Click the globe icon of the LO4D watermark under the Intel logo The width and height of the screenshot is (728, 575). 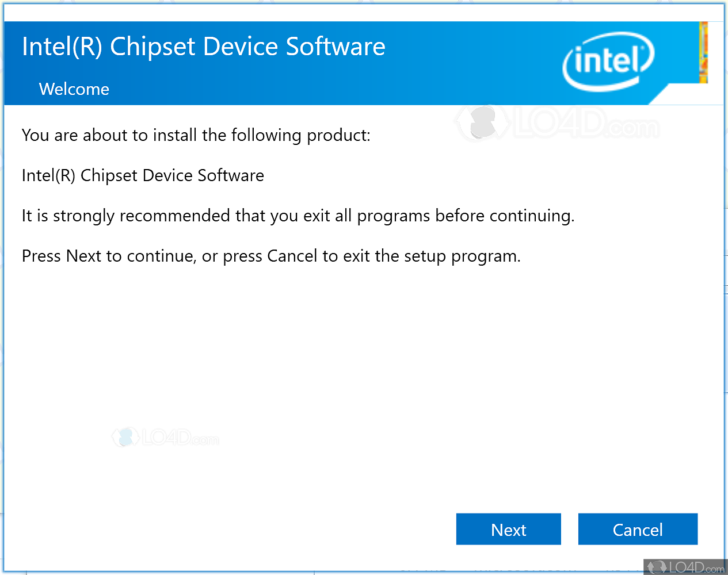pos(482,123)
